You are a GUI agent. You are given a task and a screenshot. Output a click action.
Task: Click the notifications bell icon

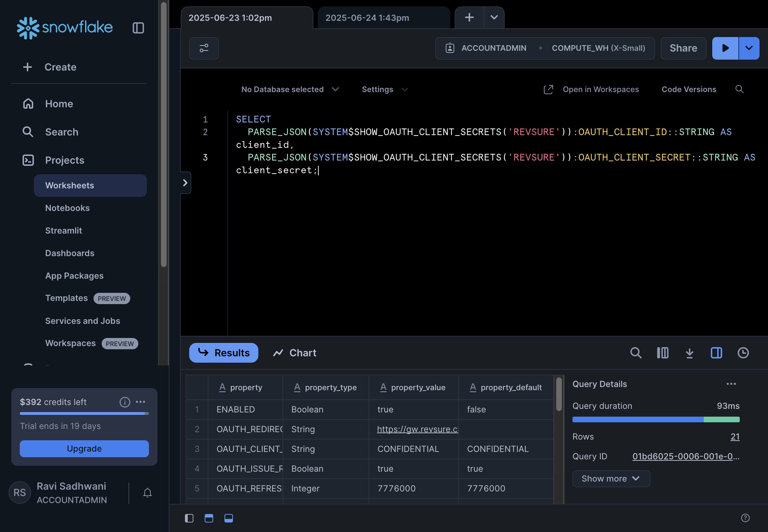pos(148,492)
